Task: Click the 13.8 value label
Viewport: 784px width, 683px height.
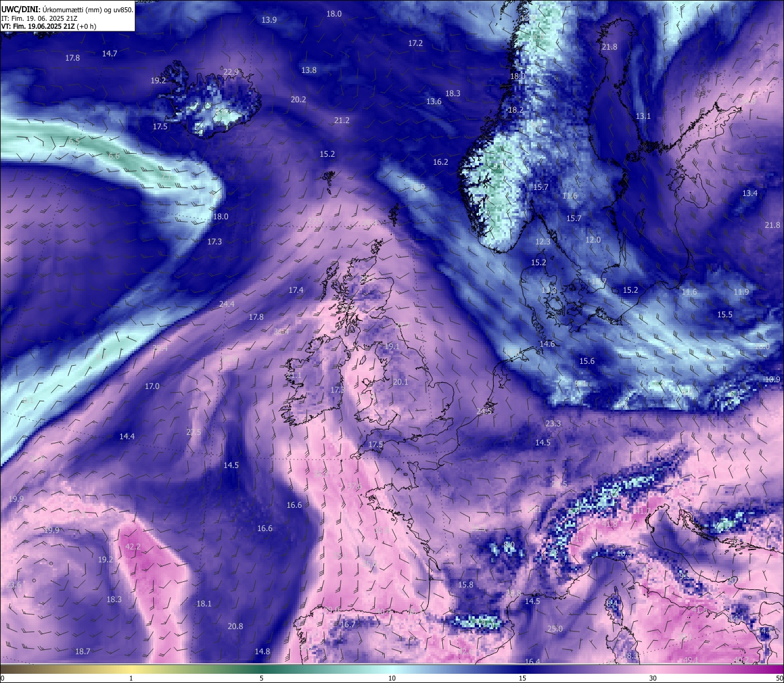Action: [x=309, y=70]
